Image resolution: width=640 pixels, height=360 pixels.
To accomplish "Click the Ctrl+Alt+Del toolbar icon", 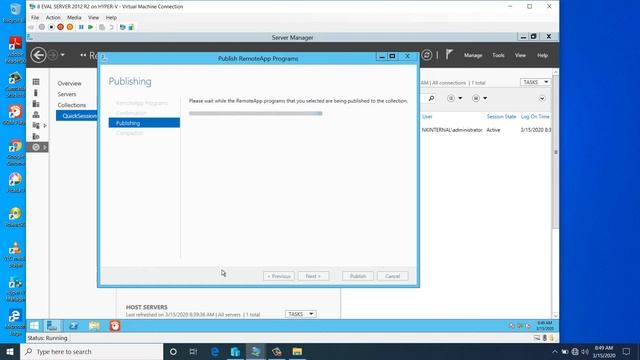I will point(31,27).
